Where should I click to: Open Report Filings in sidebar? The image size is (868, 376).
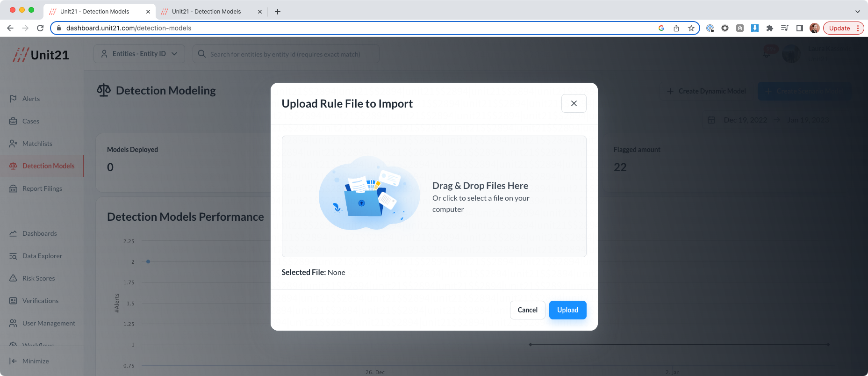coord(42,188)
